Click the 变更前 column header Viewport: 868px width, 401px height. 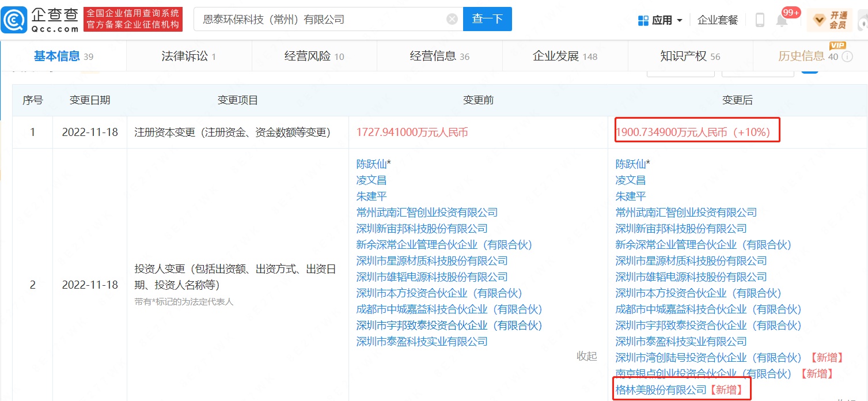[x=478, y=100]
